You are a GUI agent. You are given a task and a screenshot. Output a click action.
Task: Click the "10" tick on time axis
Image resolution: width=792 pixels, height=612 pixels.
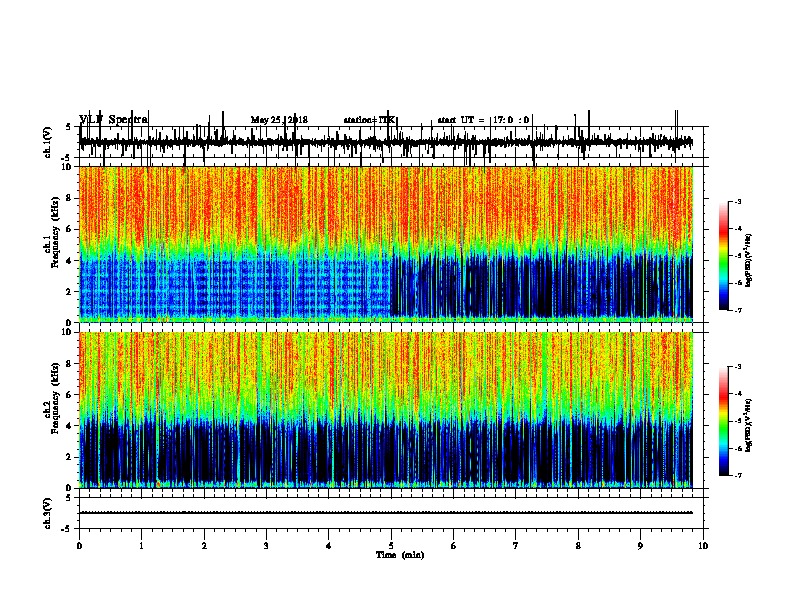703,546
